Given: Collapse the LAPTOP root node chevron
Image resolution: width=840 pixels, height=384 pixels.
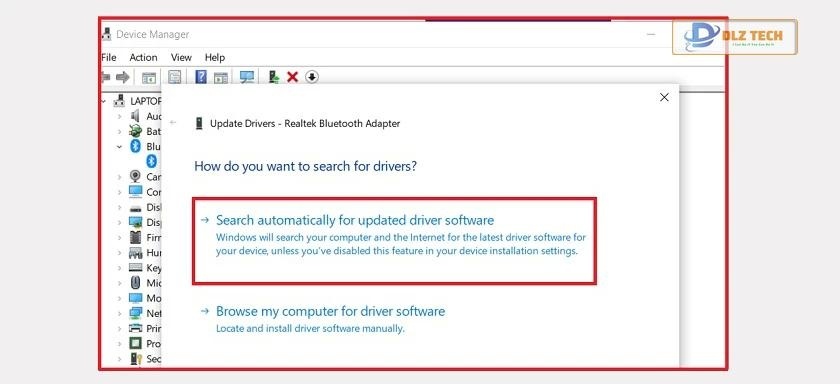Looking at the screenshot, I should (104, 101).
